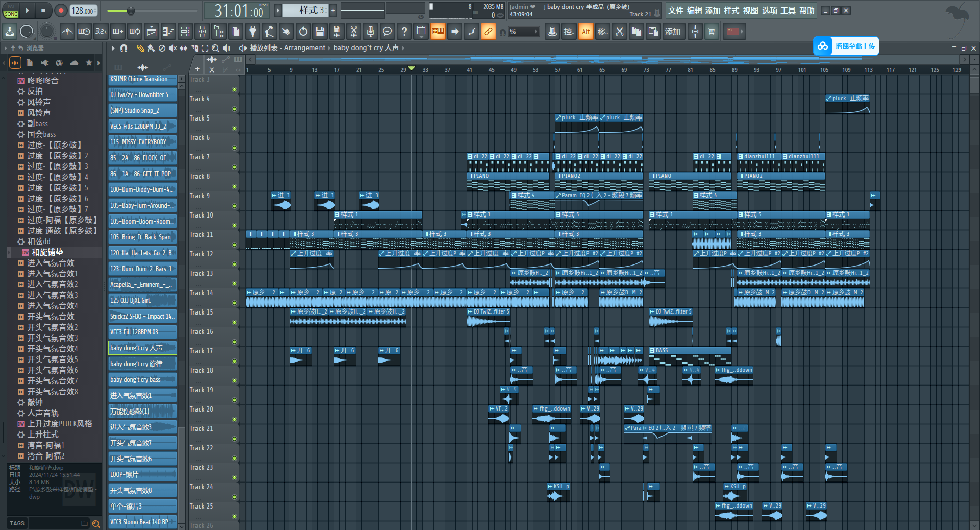The height and width of the screenshot is (530, 980).
Task: Toggle PAT/SONG mode switch
Action: [11, 11]
